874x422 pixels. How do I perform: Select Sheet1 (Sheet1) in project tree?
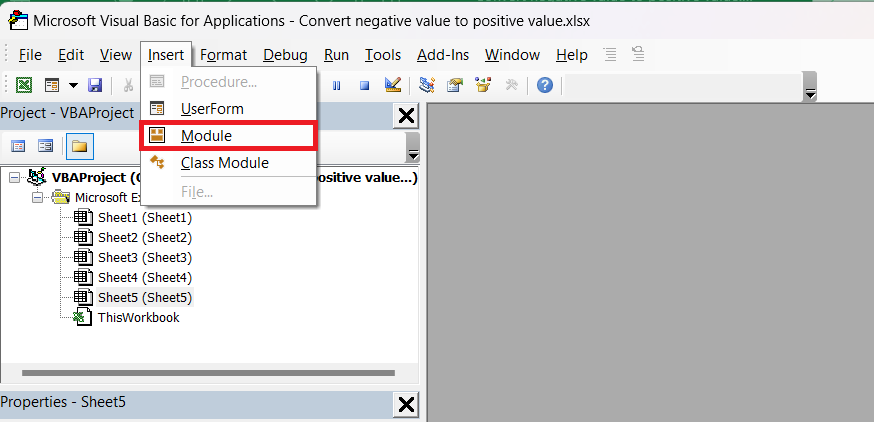pyautogui.click(x=144, y=217)
